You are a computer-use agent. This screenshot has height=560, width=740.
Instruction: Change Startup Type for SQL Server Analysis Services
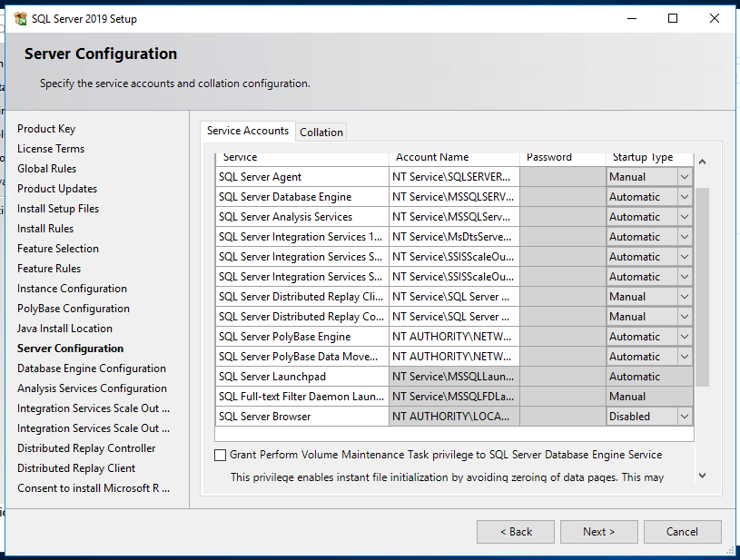coord(685,217)
